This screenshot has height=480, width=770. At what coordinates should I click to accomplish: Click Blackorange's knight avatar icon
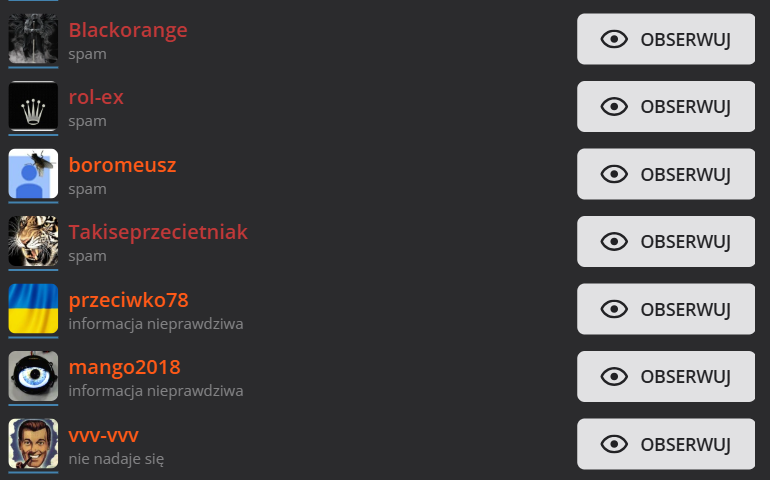click(33, 39)
